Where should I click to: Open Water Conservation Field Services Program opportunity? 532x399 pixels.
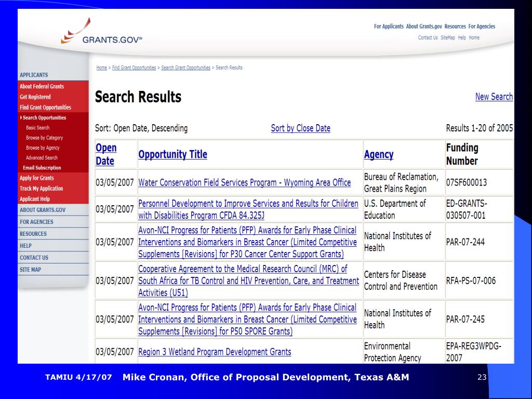point(244,182)
